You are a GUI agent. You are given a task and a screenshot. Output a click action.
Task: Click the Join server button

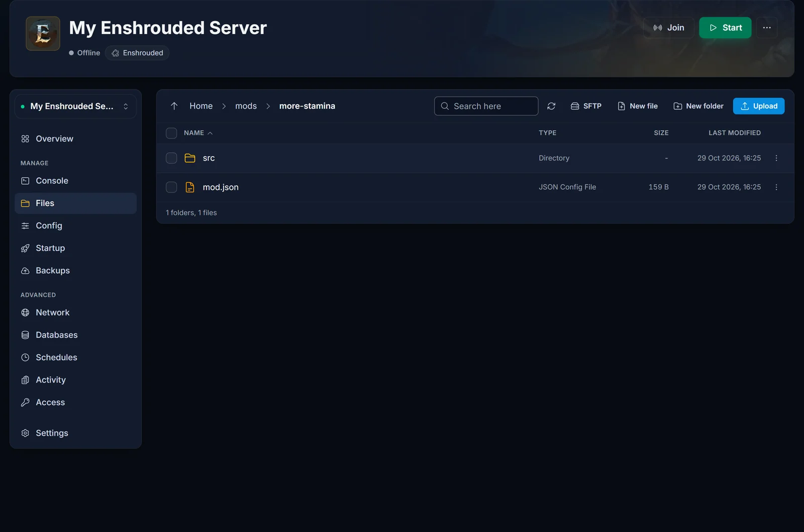668,28
